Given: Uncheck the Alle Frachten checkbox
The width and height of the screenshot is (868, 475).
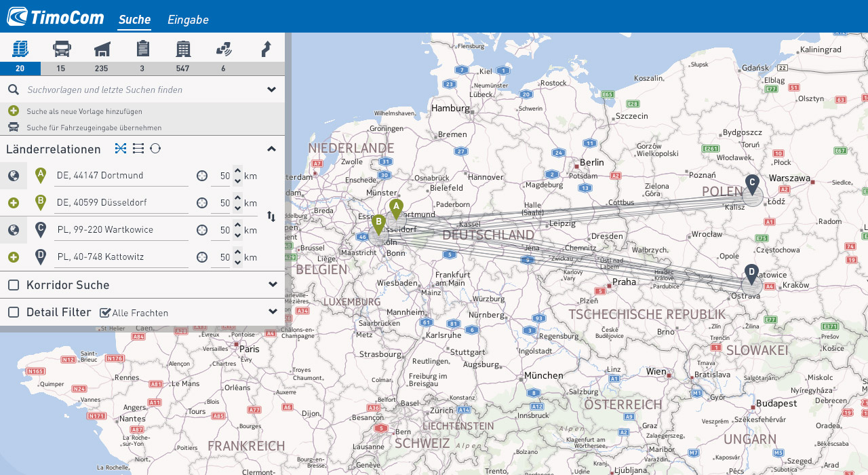Looking at the screenshot, I should pyautogui.click(x=105, y=313).
